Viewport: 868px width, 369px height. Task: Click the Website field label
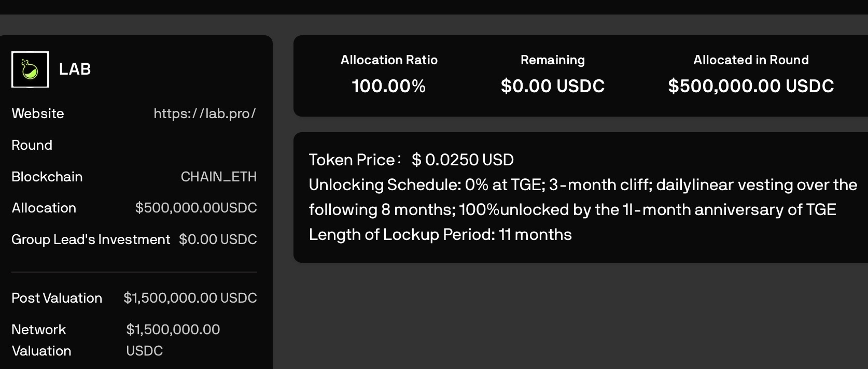tap(38, 113)
